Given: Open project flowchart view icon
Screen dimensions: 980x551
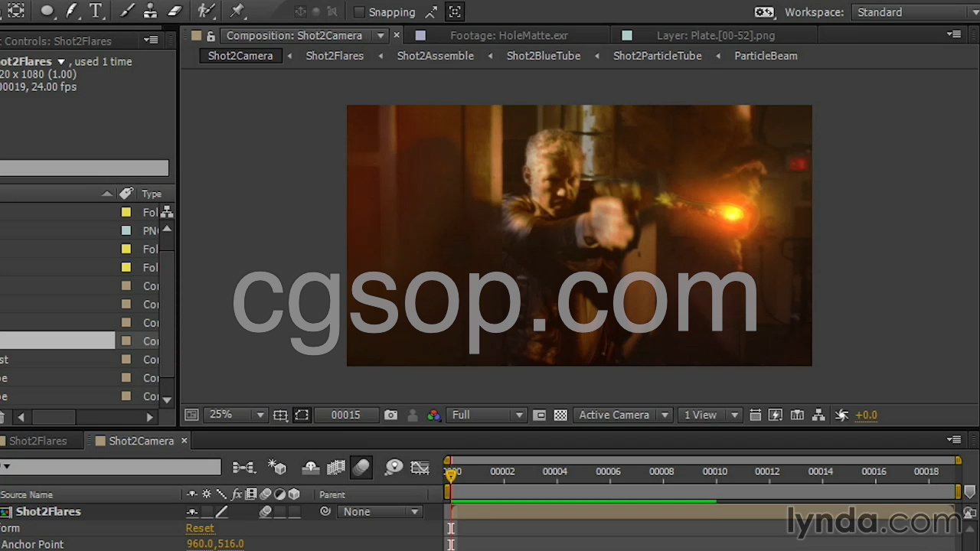Looking at the screenshot, I should (167, 212).
